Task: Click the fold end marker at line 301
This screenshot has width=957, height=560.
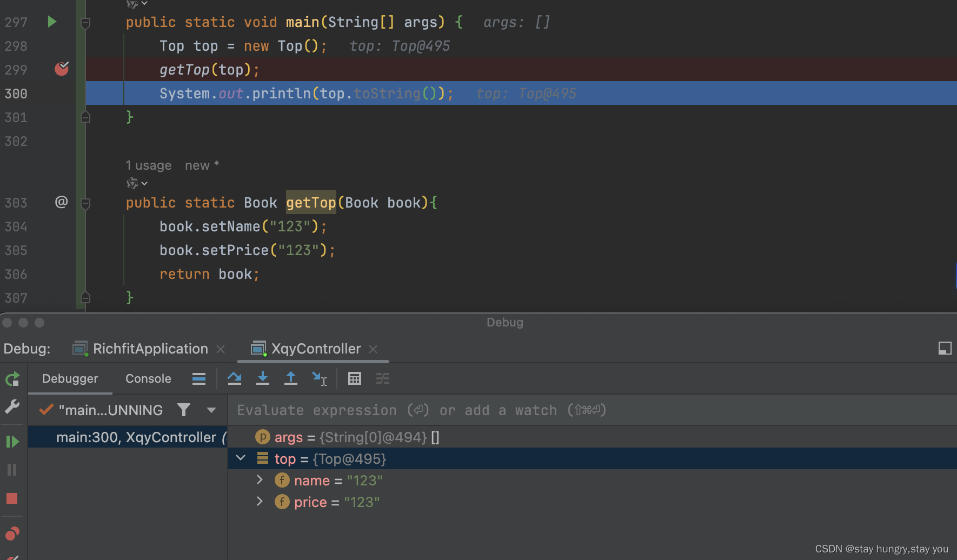Action: pos(85,117)
